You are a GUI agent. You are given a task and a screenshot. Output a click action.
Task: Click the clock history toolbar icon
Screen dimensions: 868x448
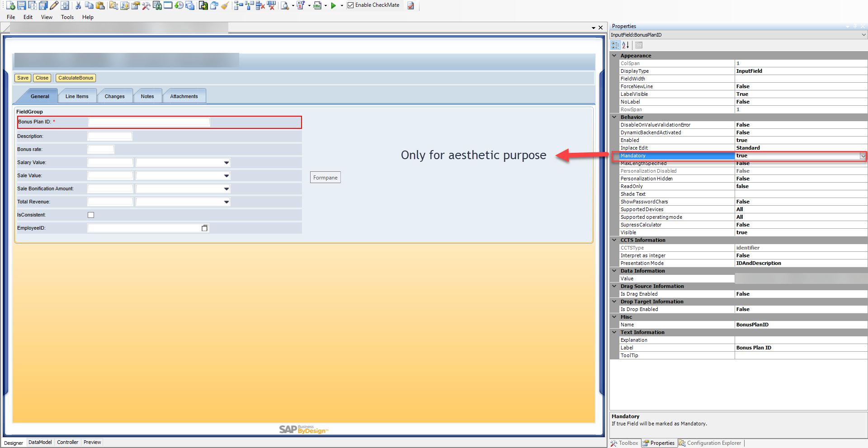(x=179, y=5)
